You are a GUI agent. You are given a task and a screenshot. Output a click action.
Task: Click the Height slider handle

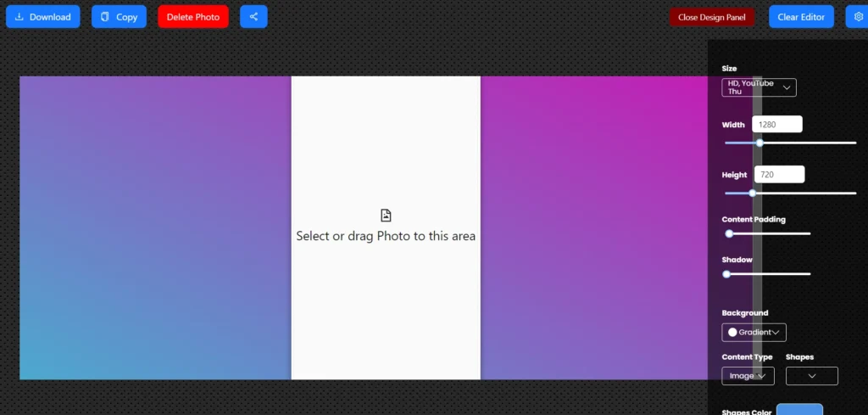pyautogui.click(x=752, y=193)
